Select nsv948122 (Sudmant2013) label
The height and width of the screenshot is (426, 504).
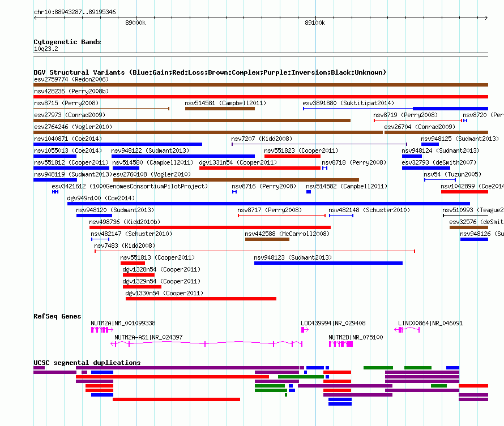pos(150,150)
